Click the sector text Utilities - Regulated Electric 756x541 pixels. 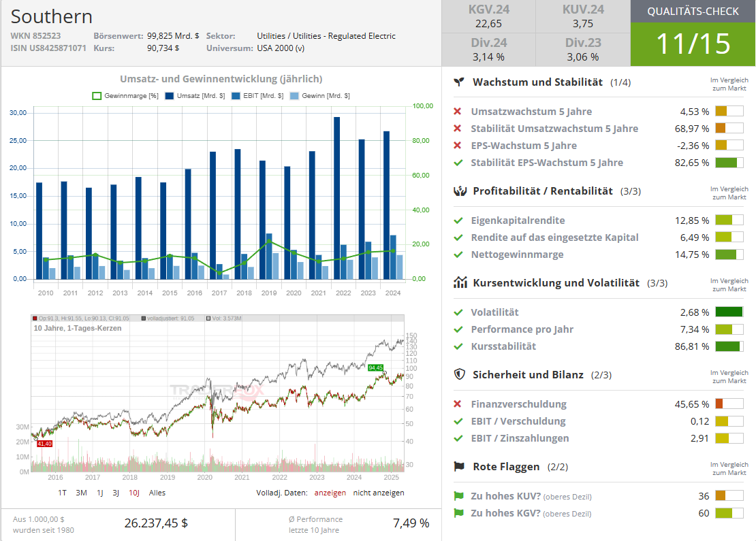click(344, 35)
